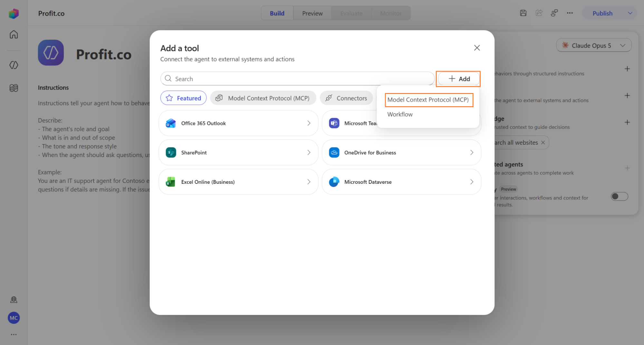Screen dimensions: 644x345
Task: Click the Microsoft Dataverse icon
Action: (x=334, y=182)
